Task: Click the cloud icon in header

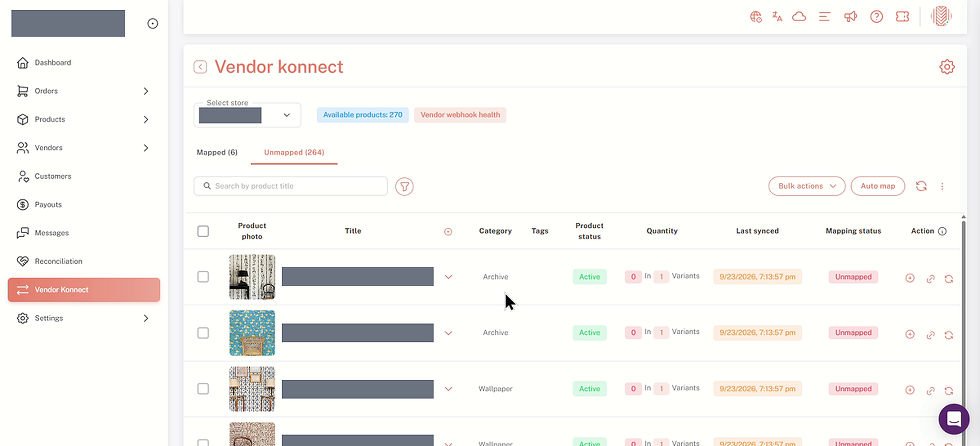Action: pos(799,17)
